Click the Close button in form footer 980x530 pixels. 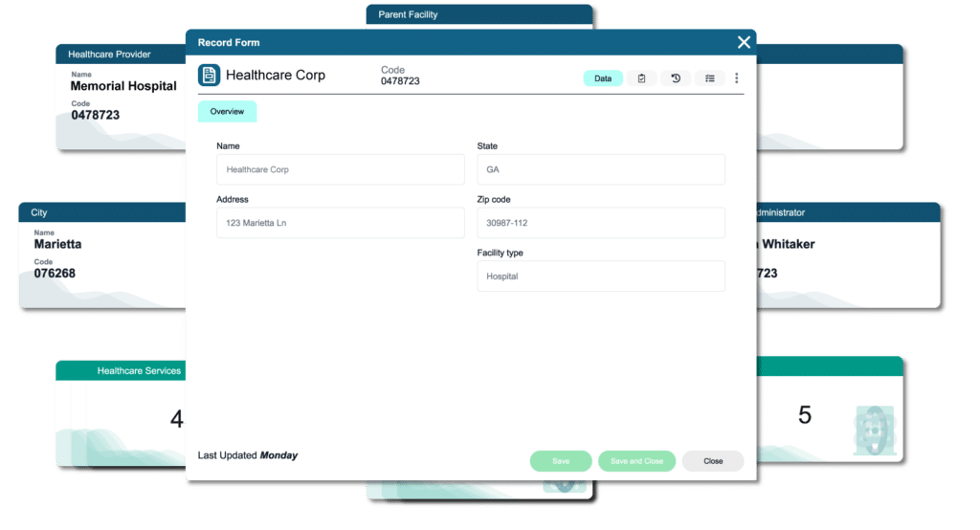[712, 460]
